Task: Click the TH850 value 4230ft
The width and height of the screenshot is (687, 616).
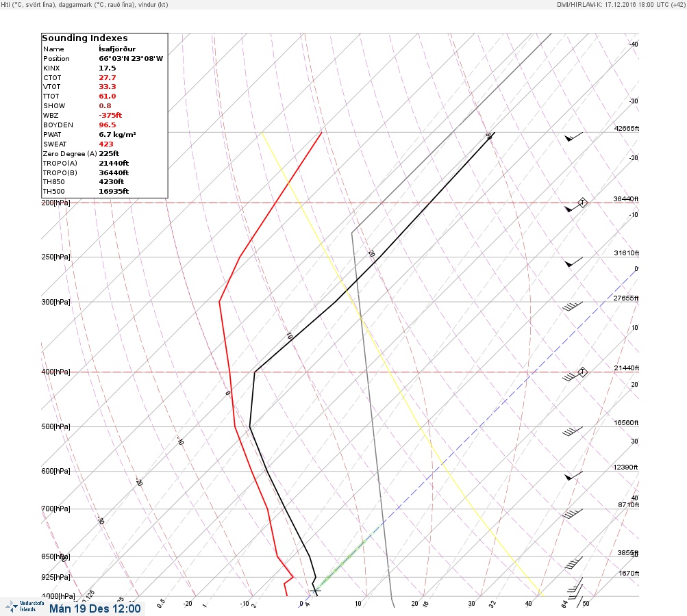Action: 111,181
